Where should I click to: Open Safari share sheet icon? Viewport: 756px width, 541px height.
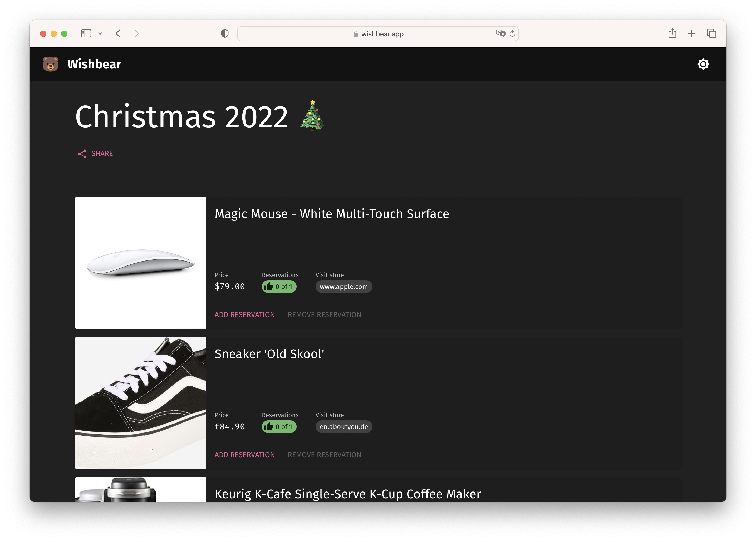point(672,33)
